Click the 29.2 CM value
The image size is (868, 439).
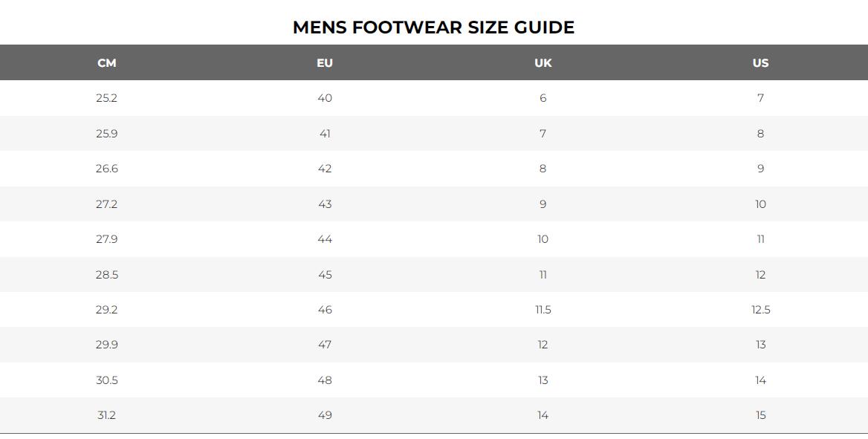tap(107, 310)
